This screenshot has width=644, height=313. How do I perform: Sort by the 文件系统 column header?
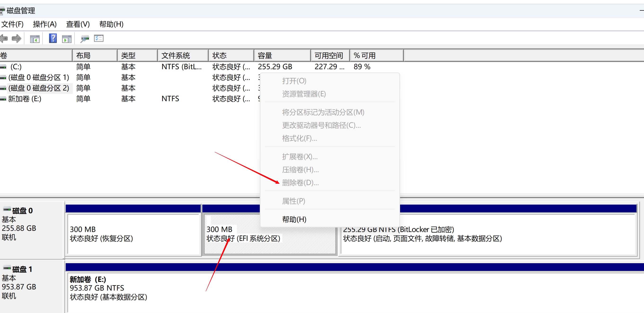pyautogui.click(x=183, y=56)
